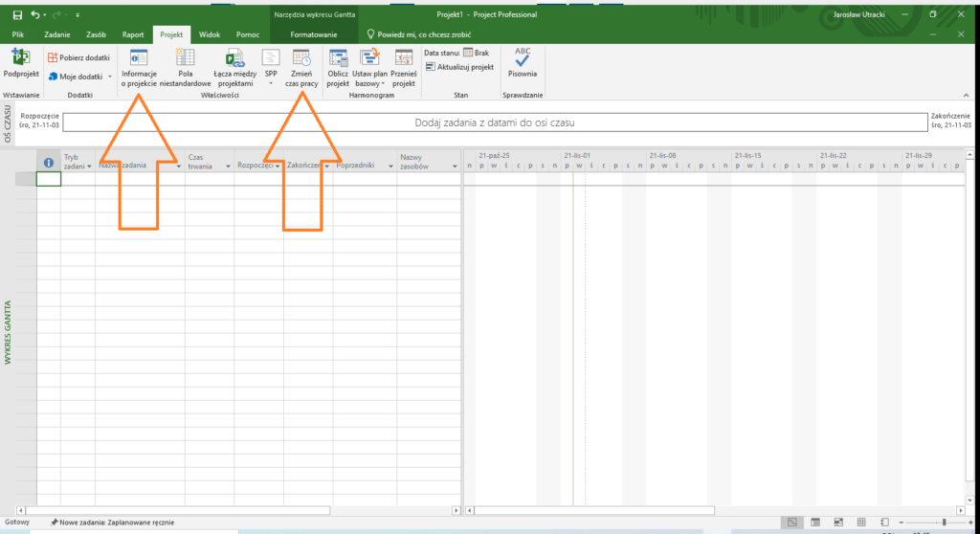This screenshot has height=534, width=980.
Task: Expand Moje dodatki dropdown arrow
Action: (110, 77)
